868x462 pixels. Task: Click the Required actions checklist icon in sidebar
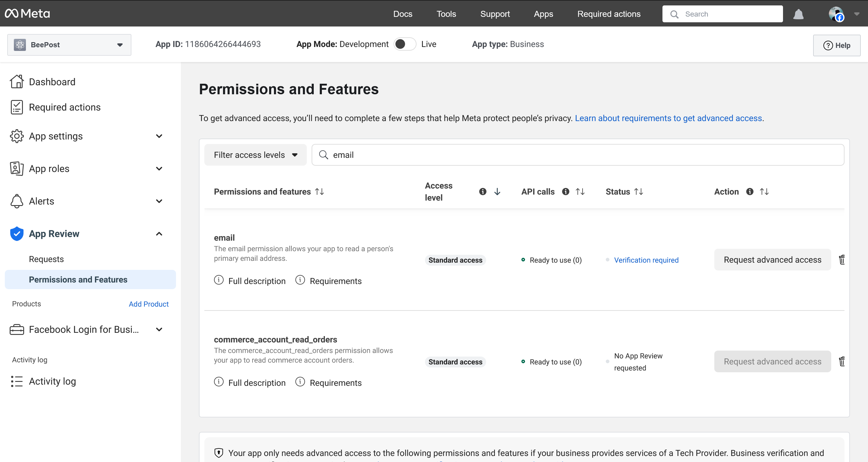(17, 107)
